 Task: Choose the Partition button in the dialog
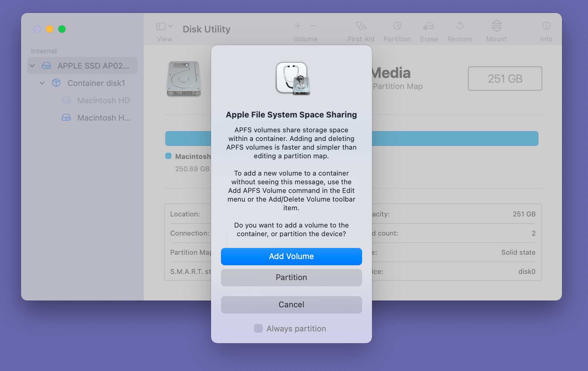[291, 277]
